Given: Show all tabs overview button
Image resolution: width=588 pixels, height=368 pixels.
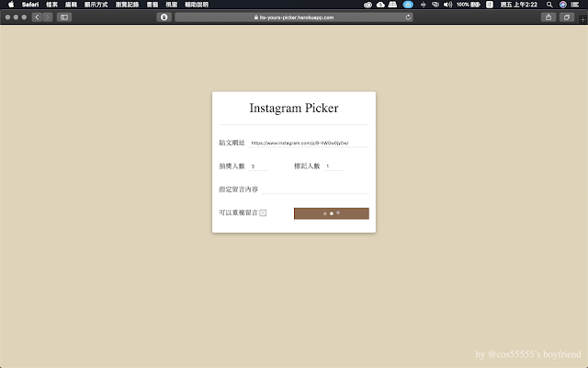Looking at the screenshot, I should pos(567,17).
